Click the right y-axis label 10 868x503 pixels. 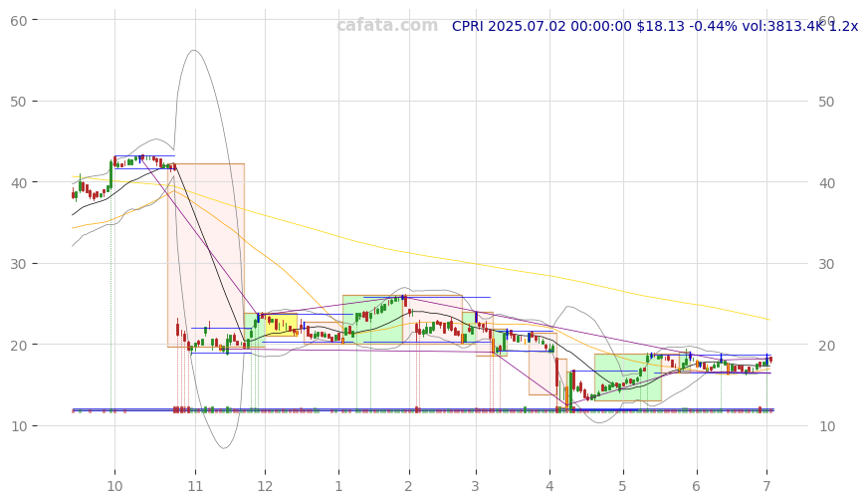click(826, 426)
